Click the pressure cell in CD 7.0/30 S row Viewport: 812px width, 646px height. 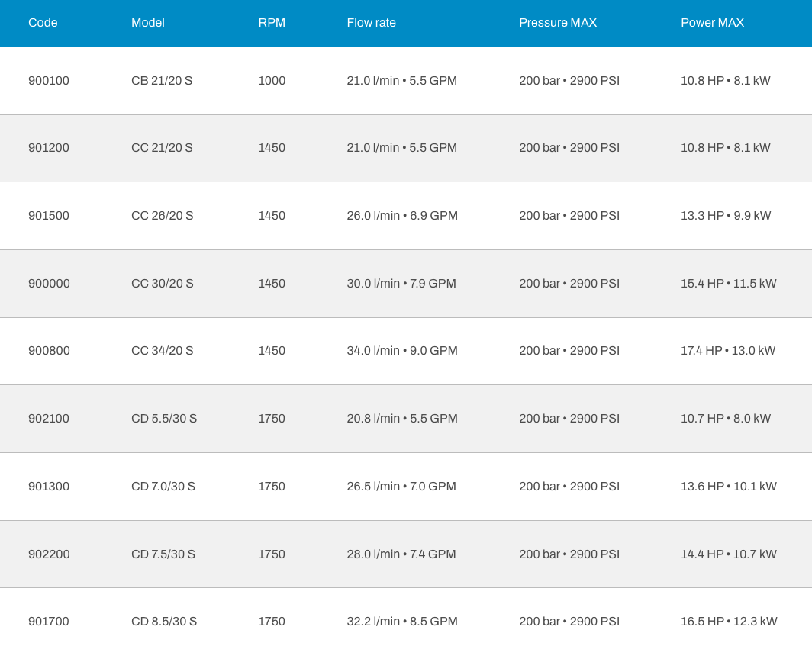point(569,487)
